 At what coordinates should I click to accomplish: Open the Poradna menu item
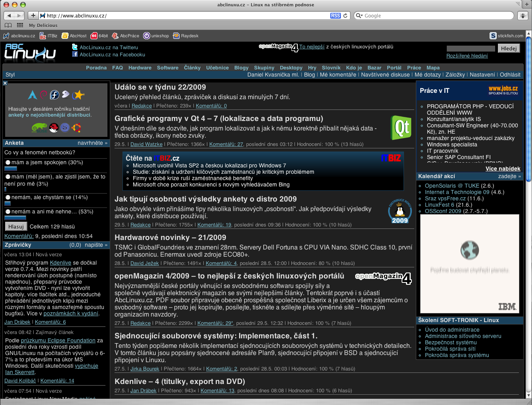click(x=96, y=68)
